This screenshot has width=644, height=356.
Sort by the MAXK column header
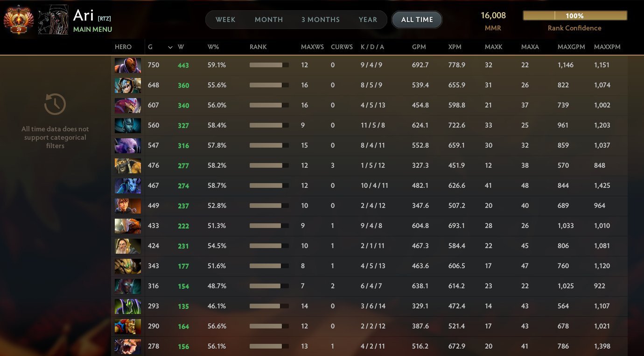click(493, 47)
